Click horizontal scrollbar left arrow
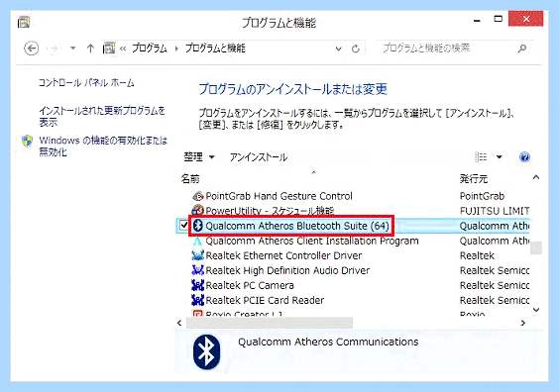The width and height of the screenshot is (559, 392). (179, 323)
